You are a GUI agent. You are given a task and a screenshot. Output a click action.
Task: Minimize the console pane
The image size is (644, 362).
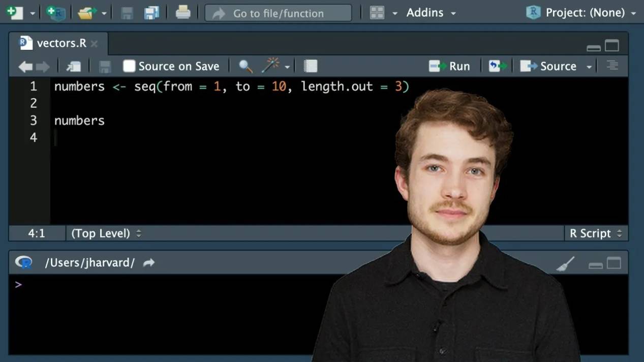tap(596, 265)
